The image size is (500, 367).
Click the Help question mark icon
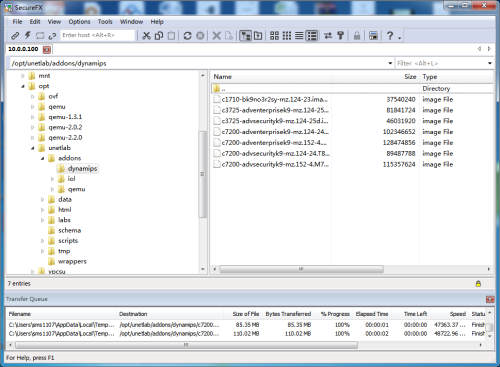390,35
